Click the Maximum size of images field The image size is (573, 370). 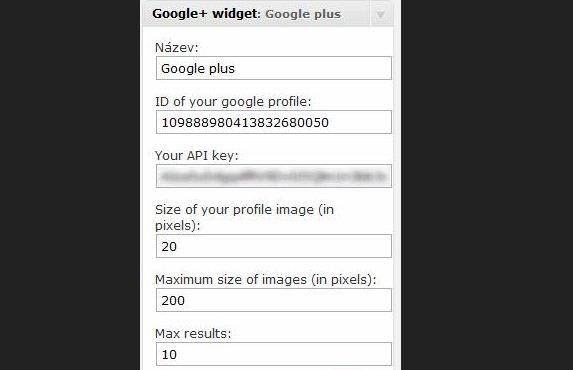click(274, 300)
